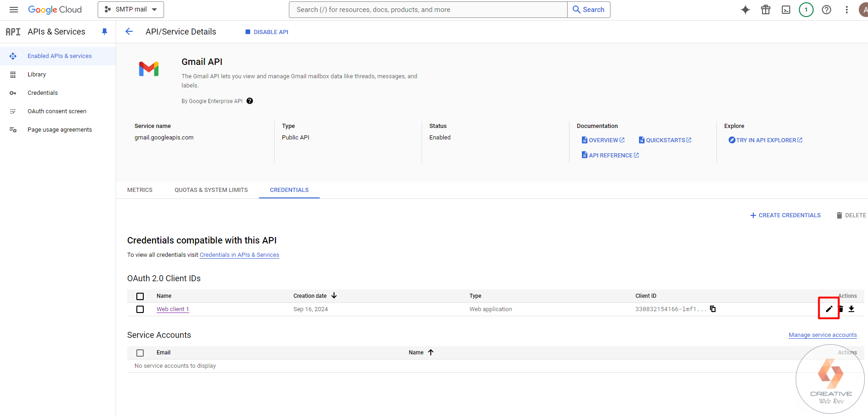868x417 pixels.
Task: Click the Email column header
Action: [x=164, y=353]
